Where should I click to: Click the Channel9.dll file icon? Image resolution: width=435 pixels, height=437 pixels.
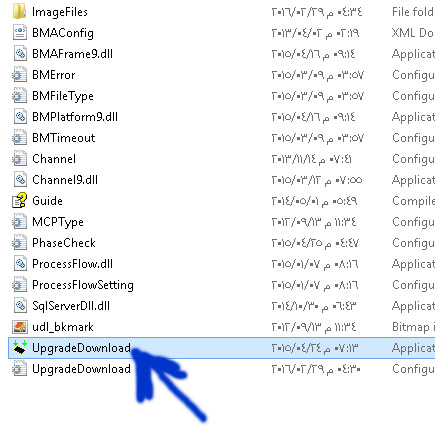click(20, 180)
